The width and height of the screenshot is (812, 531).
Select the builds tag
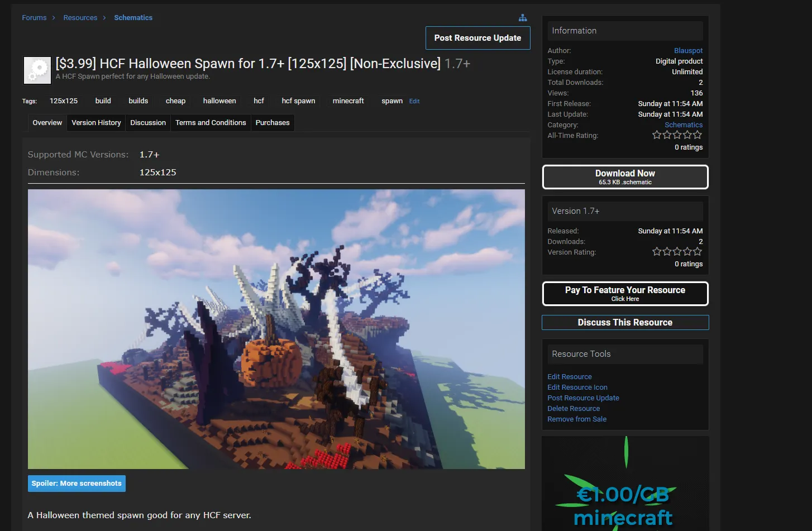138,101
